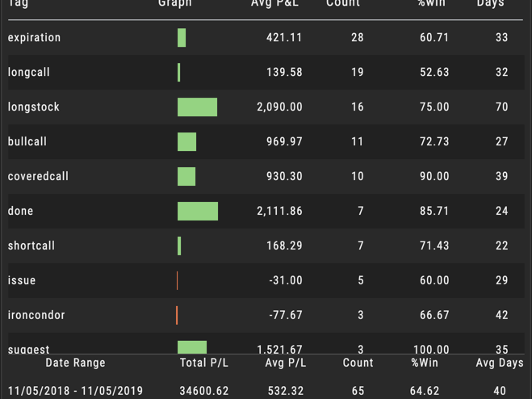Click the coveredcall tag name

click(38, 176)
